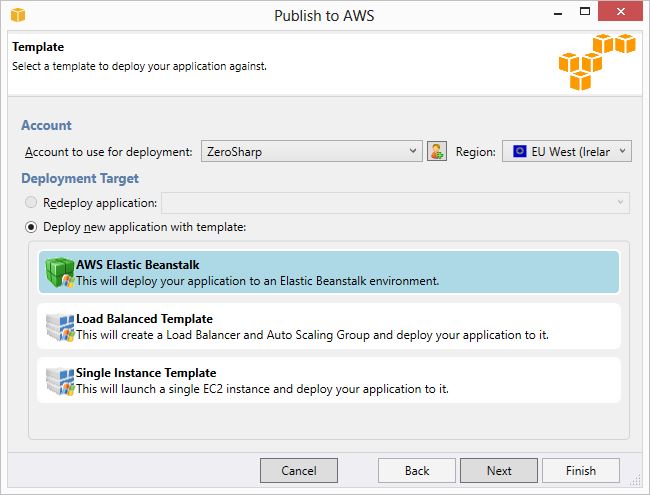Click the add account profile icon
Viewport: 650px width, 495px height.
pos(437,151)
